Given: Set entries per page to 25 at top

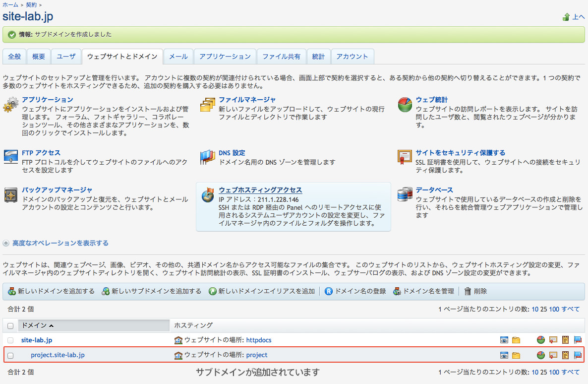Looking at the screenshot, I should coord(543,309).
